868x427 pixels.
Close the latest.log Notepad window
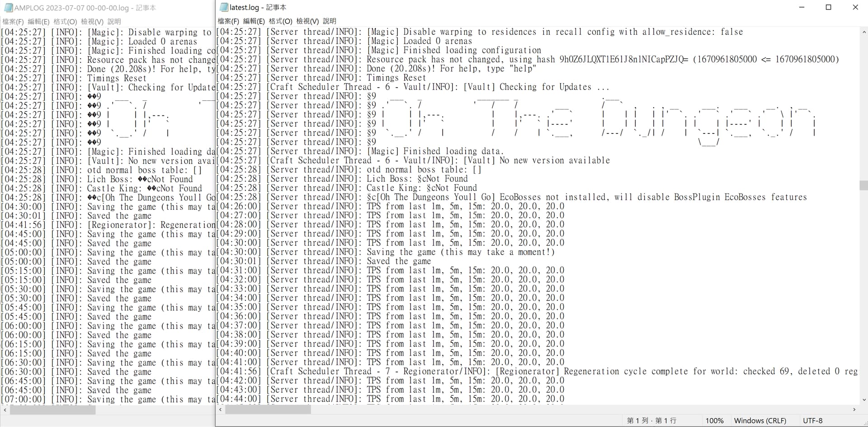click(x=855, y=7)
